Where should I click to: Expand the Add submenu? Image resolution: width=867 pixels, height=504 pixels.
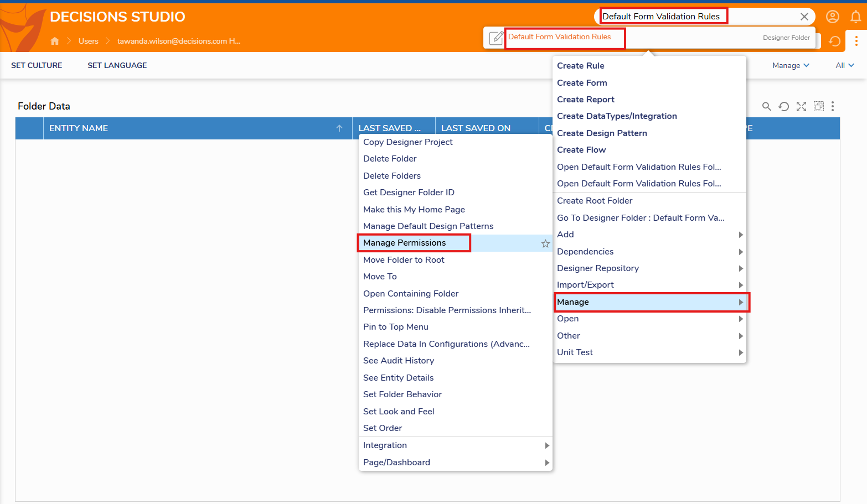point(649,235)
